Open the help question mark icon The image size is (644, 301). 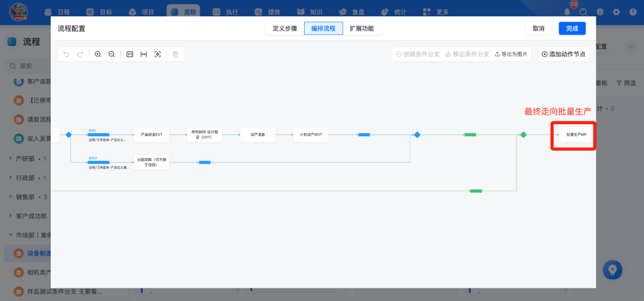(633, 12)
